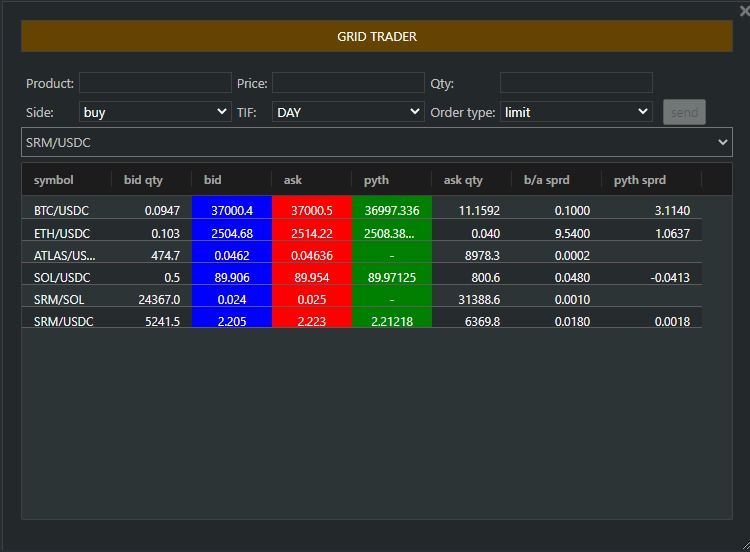The image size is (750, 552).
Task: Open the Side dropdown showing buy
Action: (x=155, y=112)
